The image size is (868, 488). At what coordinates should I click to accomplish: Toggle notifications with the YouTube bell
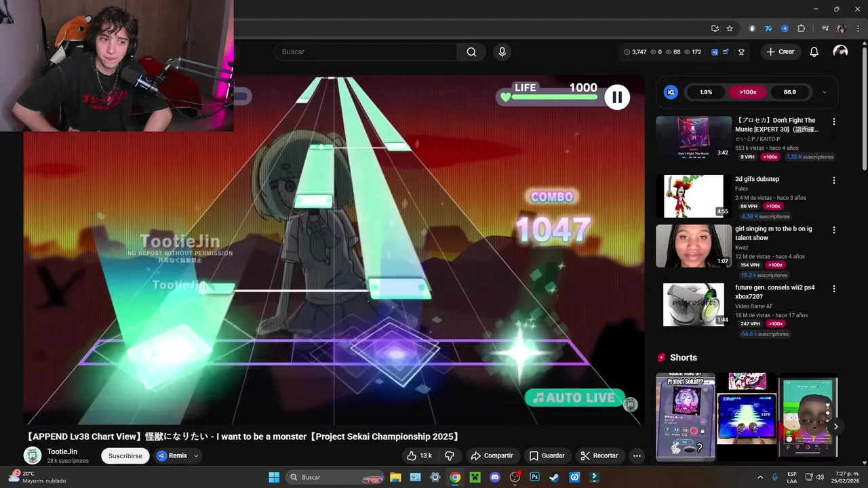814,52
